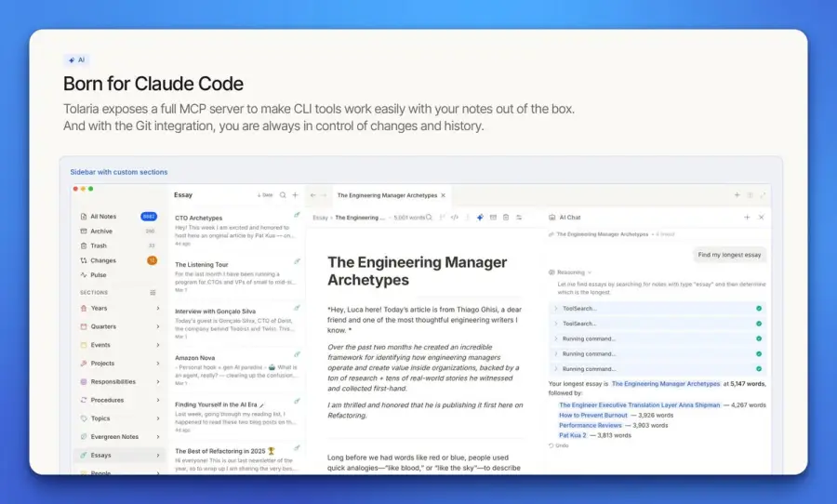Open the properties sliders icon
Image resolution: width=837 pixels, height=504 pixels.
coord(519,218)
